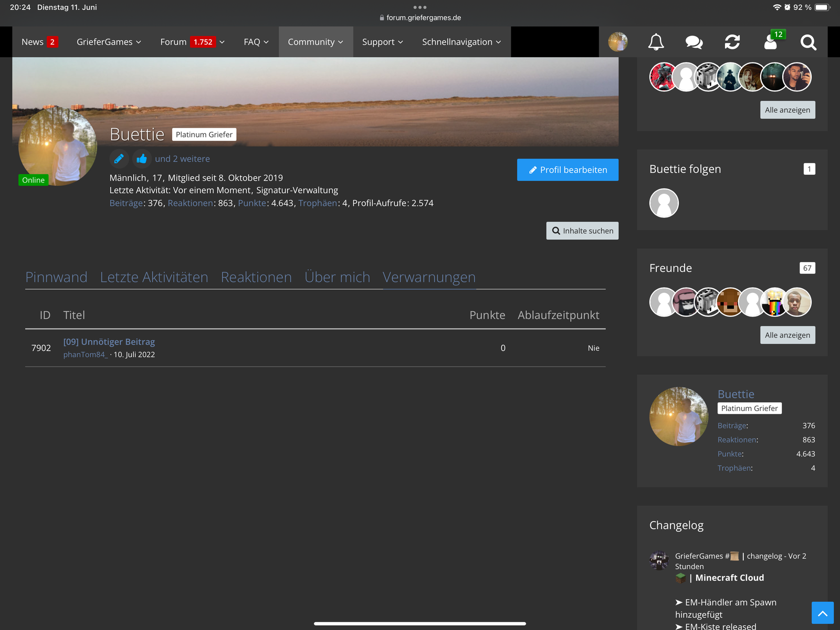The height and width of the screenshot is (630, 840).
Task: Switch to the Pinnwand tab
Action: pyautogui.click(x=57, y=277)
